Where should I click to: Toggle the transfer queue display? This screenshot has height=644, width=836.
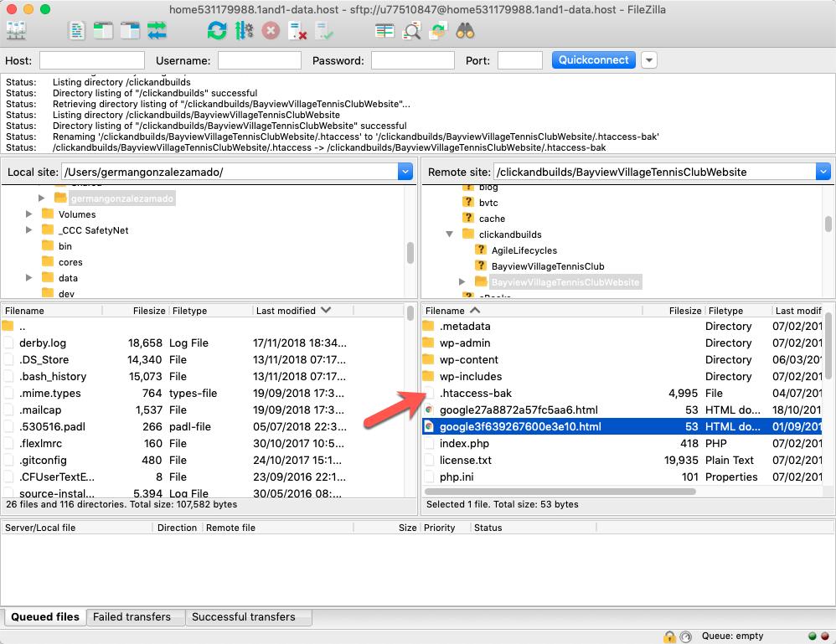(157, 31)
